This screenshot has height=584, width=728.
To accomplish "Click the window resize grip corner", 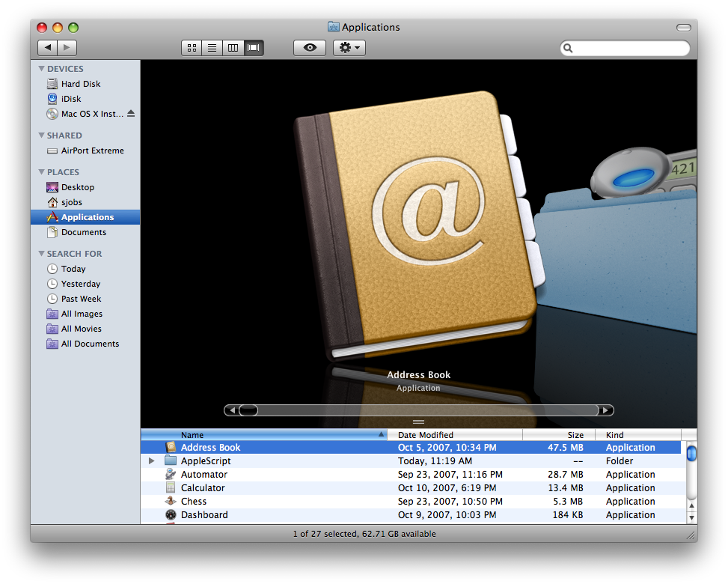I will click(691, 535).
